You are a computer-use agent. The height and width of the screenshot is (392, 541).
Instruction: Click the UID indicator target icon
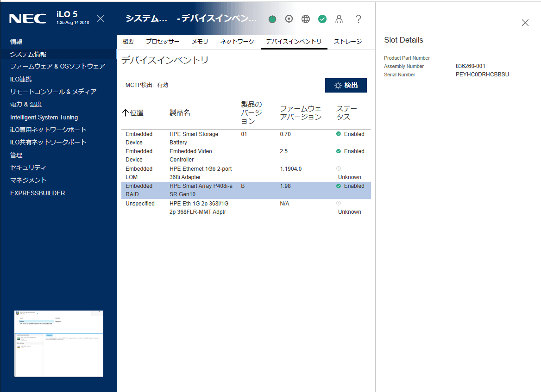tap(289, 19)
